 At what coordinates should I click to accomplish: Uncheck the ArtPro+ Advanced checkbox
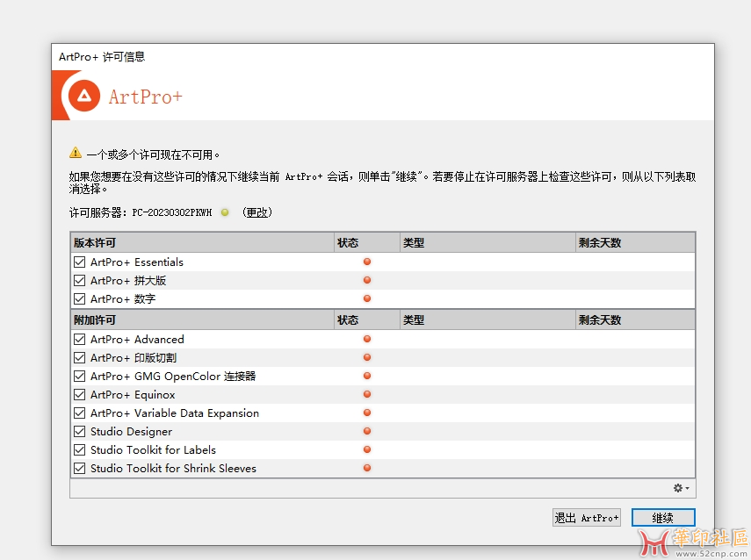pos(80,340)
